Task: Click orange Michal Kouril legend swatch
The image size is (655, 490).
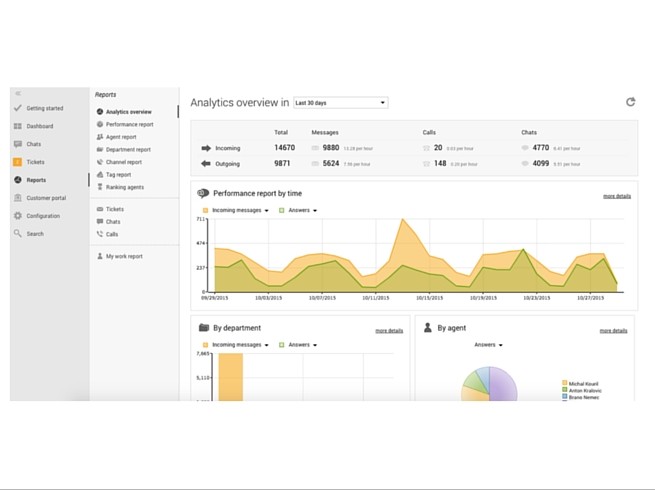Action: 565,383
